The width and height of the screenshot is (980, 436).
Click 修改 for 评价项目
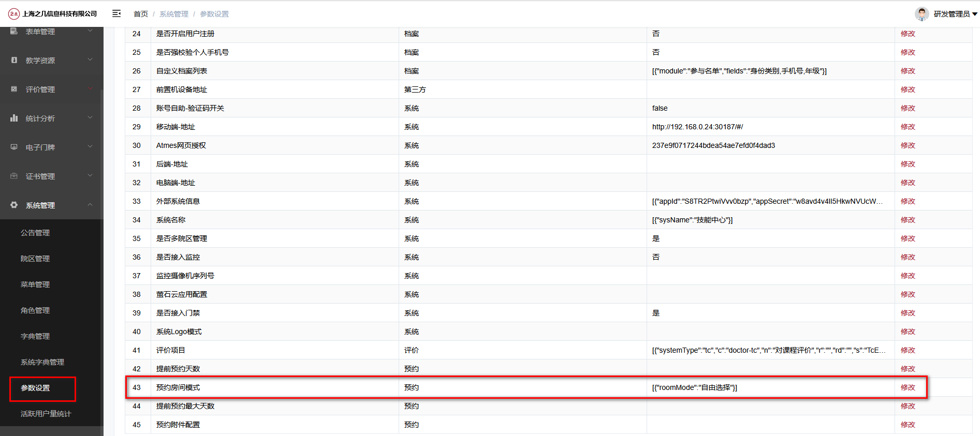(x=908, y=350)
